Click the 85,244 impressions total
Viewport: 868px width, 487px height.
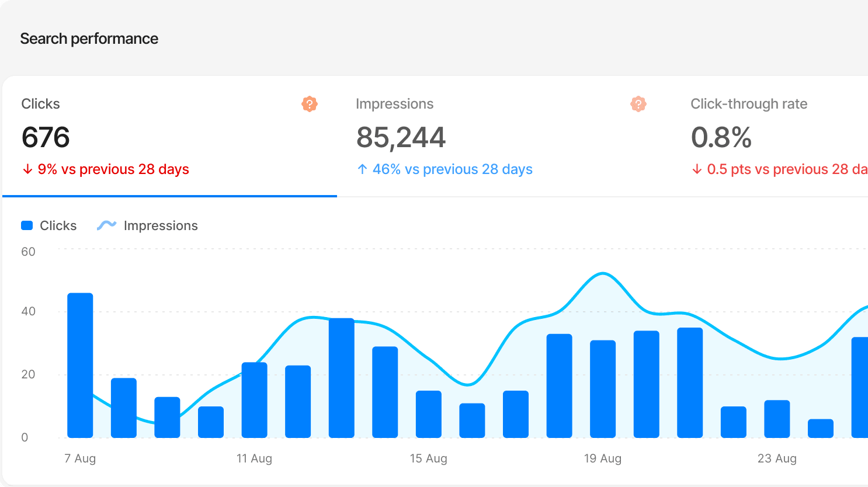(x=401, y=138)
